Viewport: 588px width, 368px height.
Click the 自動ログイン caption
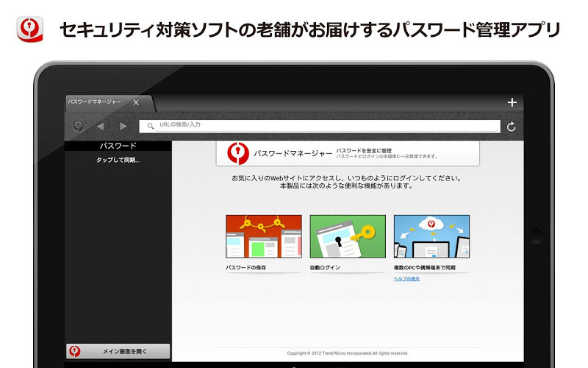[x=325, y=268]
